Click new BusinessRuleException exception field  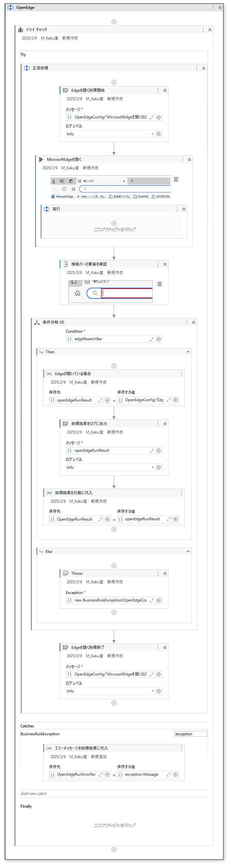pyautogui.click(x=110, y=600)
